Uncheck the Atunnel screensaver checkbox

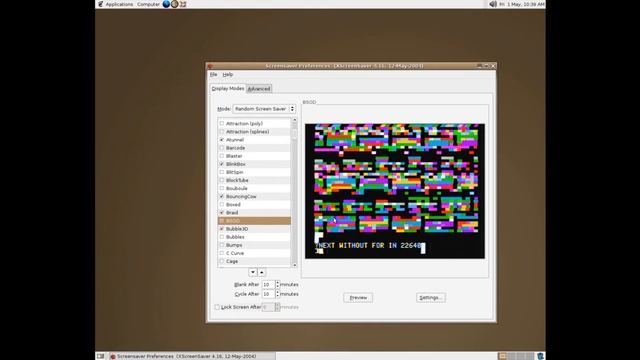click(222, 140)
